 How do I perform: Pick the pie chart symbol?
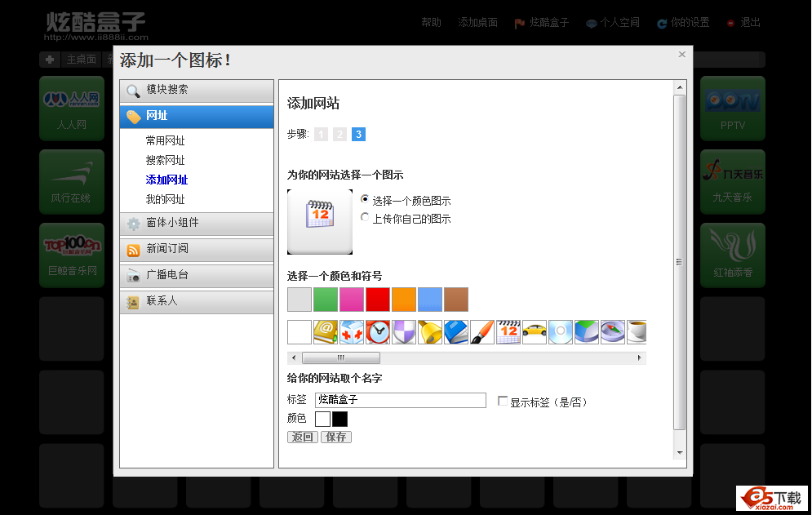[x=587, y=332]
